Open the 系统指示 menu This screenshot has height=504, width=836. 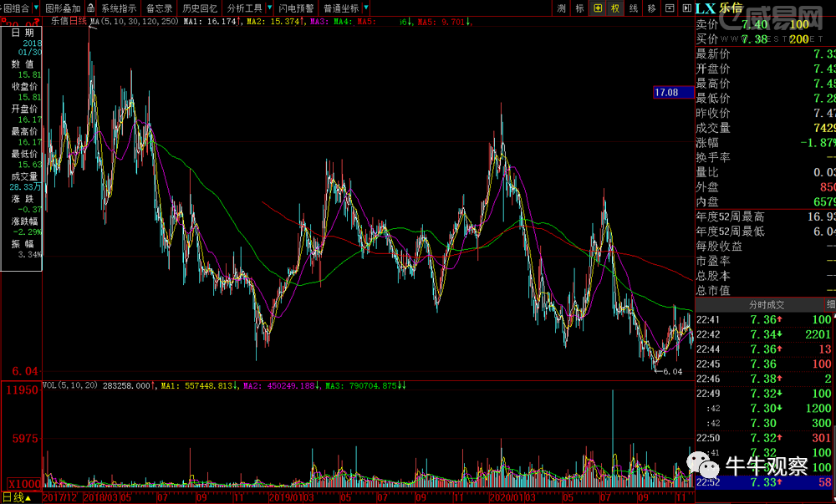tap(119, 8)
